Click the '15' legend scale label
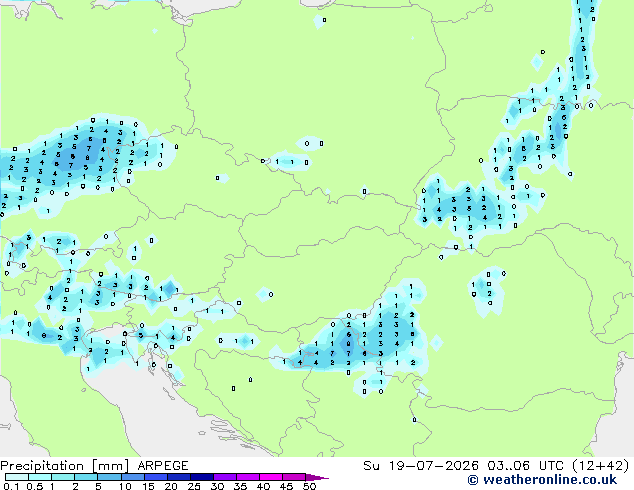Viewport: 634px width, 490px height. [148, 486]
